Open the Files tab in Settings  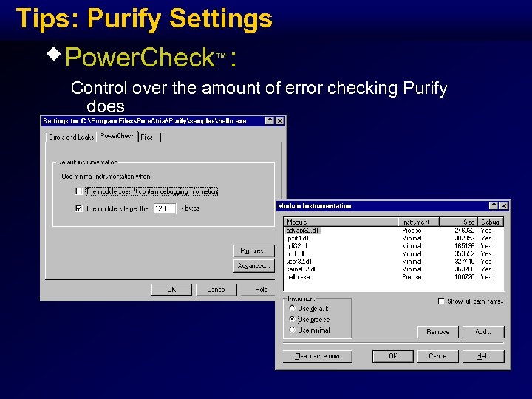149,137
